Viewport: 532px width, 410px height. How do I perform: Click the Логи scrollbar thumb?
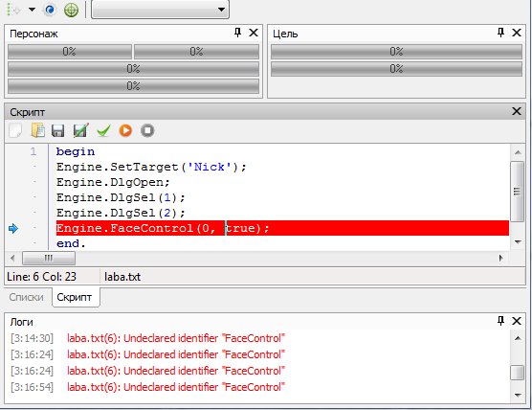518,373
